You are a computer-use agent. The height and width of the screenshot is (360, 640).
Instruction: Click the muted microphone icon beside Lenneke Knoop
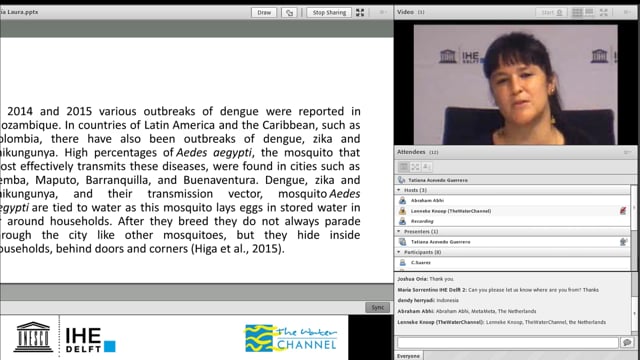623,211
